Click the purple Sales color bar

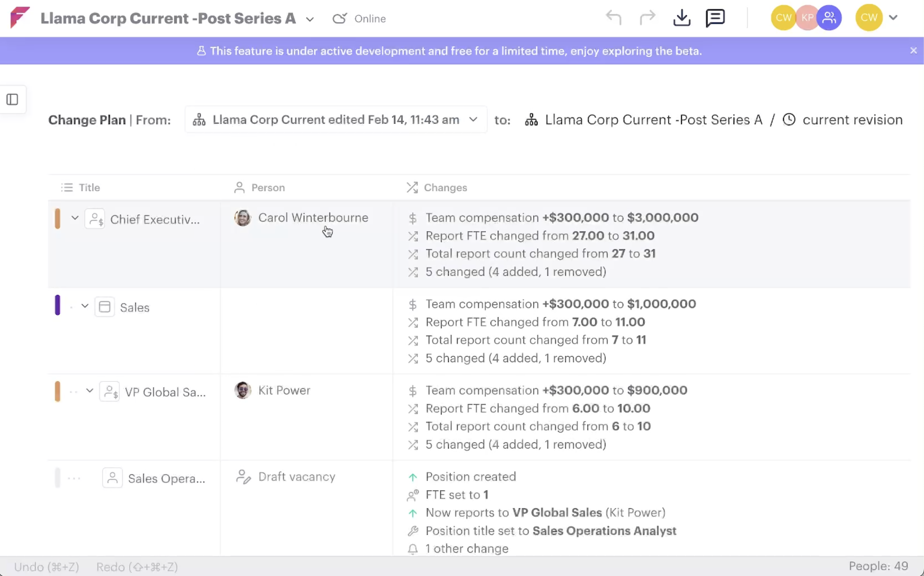click(57, 305)
